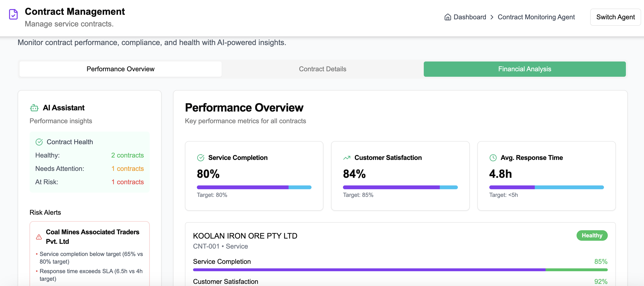Click the 84% Customer Satisfaction value
Image resolution: width=644 pixels, height=286 pixels.
(354, 174)
